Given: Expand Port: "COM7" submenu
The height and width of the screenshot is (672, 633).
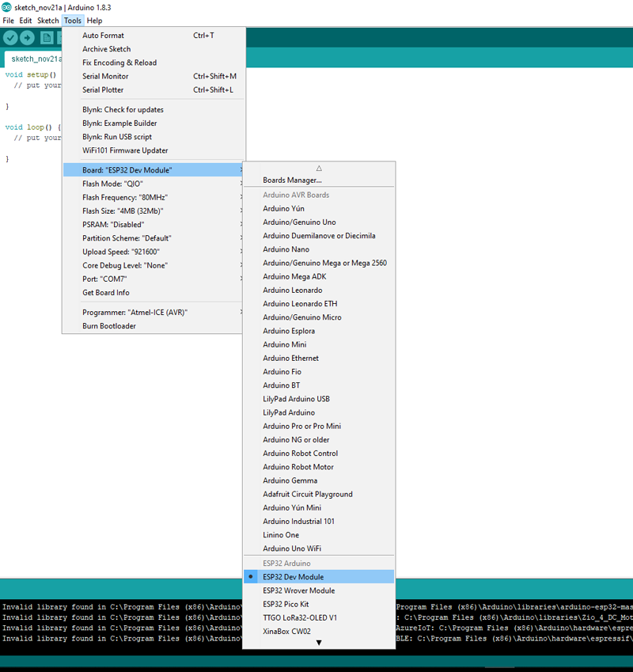Looking at the screenshot, I should pos(154,279).
